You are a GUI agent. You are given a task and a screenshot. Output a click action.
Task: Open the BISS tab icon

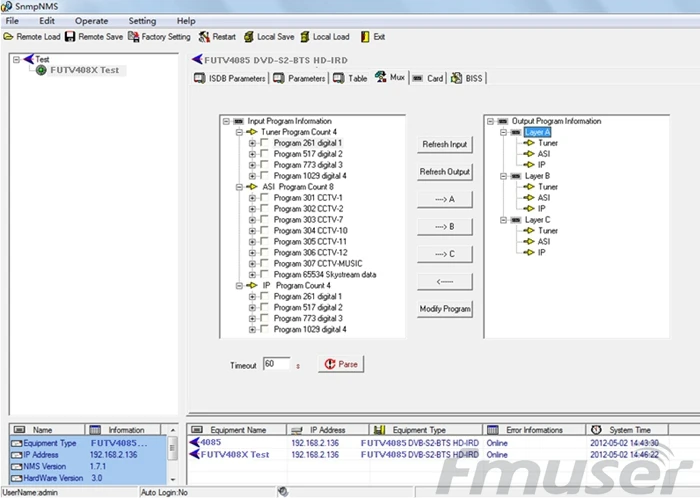tap(456, 78)
